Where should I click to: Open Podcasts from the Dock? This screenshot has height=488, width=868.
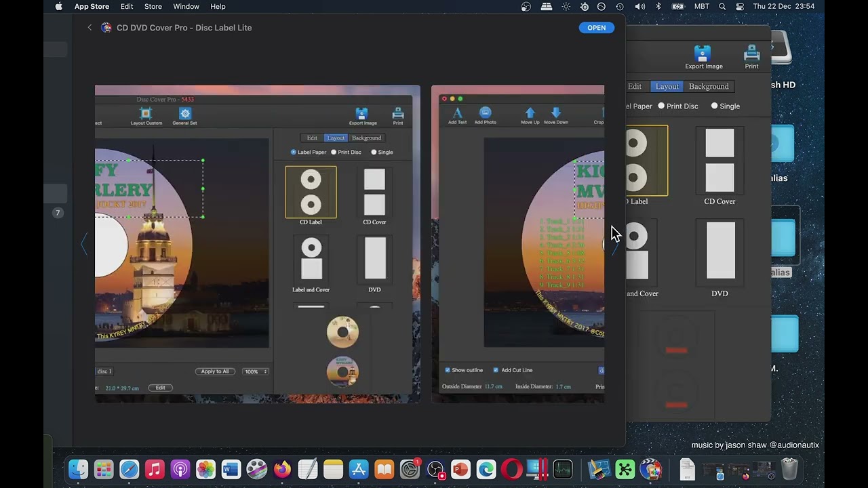(180, 469)
